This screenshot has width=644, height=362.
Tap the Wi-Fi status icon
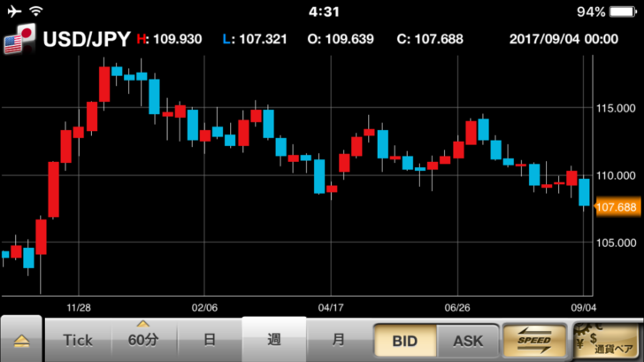pos(36,12)
